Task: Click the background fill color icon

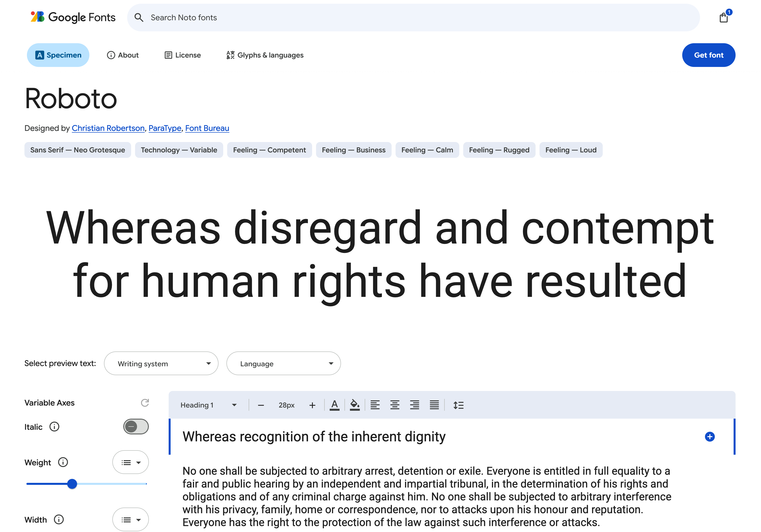Action: pos(355,405)
